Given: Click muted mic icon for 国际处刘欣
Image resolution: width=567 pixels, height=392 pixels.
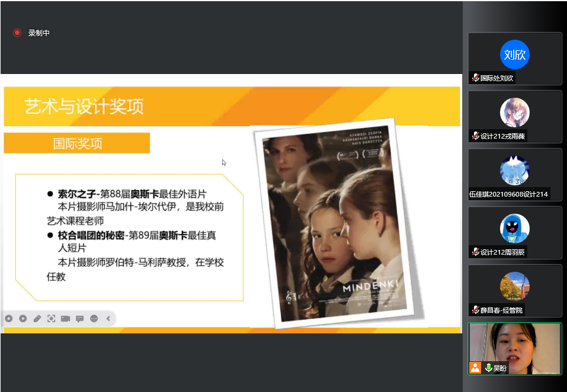Looking at the screenshot, I should 475,78.
